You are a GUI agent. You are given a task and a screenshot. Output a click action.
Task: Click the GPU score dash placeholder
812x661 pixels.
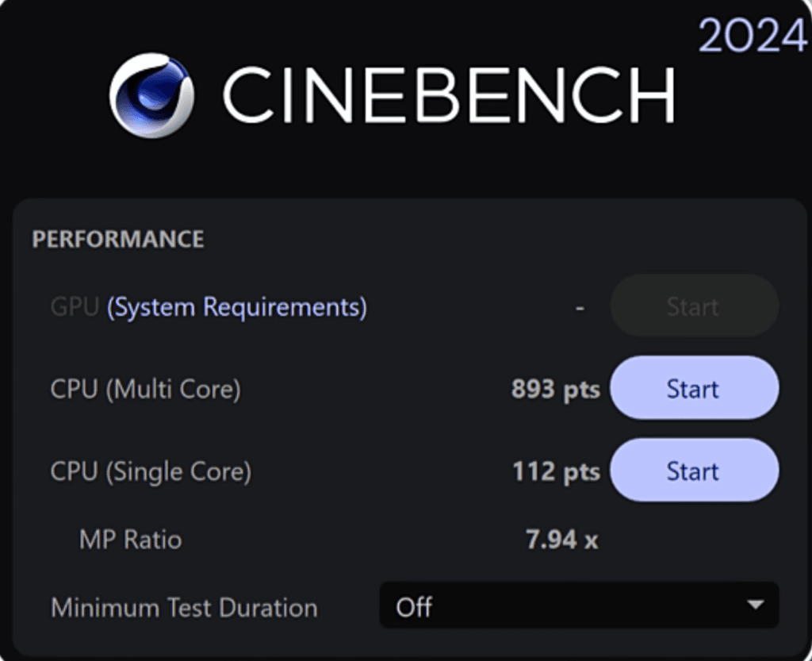[x=580, y=308]
